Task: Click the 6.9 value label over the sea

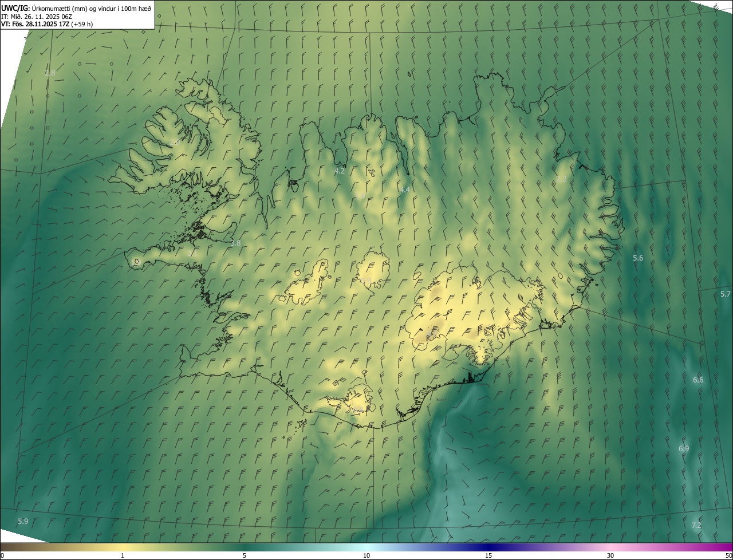Action: (684, 448)
